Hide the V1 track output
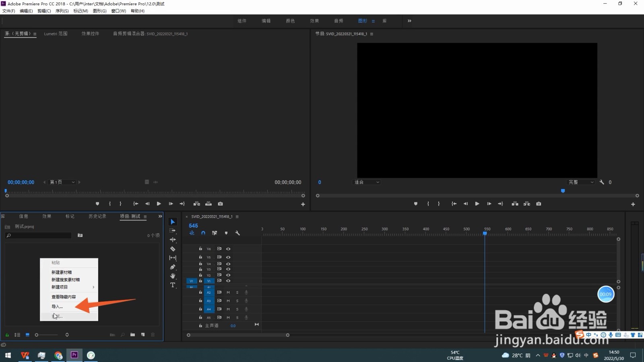Image resolution: width=644 pixels, height=362 pixels. click(228, 281)
